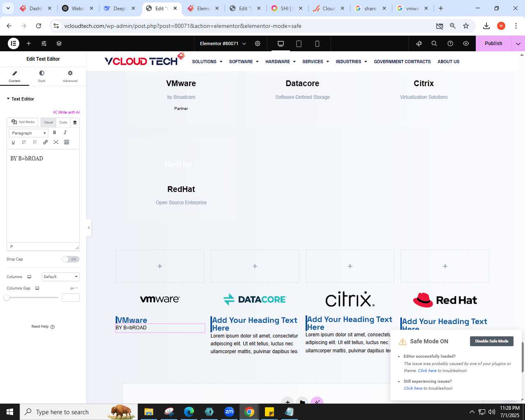Click the Need Help link

coord(43,326)
